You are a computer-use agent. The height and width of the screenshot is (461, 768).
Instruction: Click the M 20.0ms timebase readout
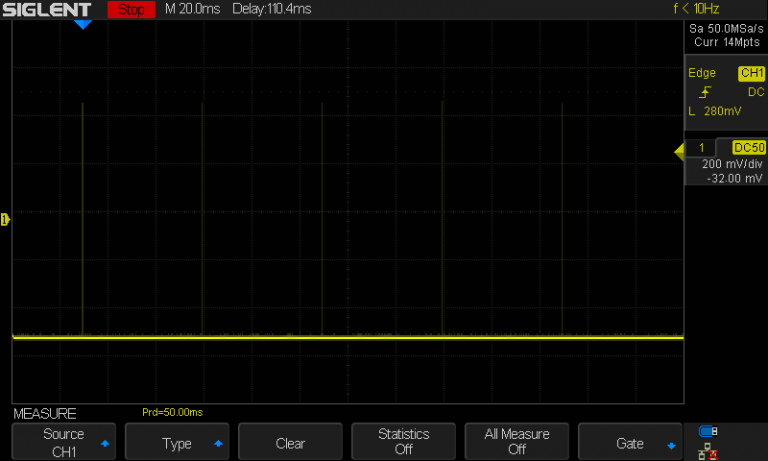pos(193,9)
